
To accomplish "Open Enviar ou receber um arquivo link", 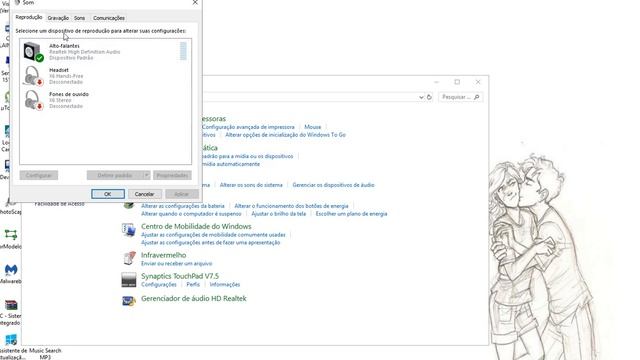I will (177, 264).
